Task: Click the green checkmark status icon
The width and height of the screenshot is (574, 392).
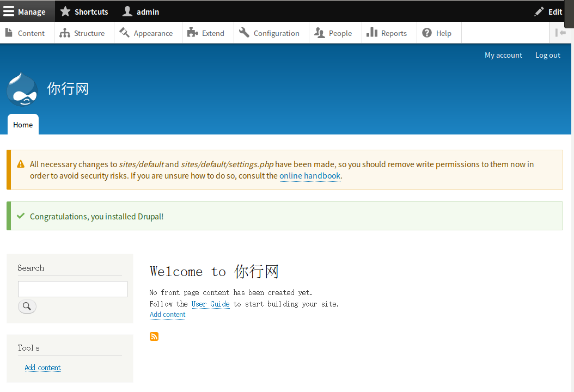Action: 21,216
